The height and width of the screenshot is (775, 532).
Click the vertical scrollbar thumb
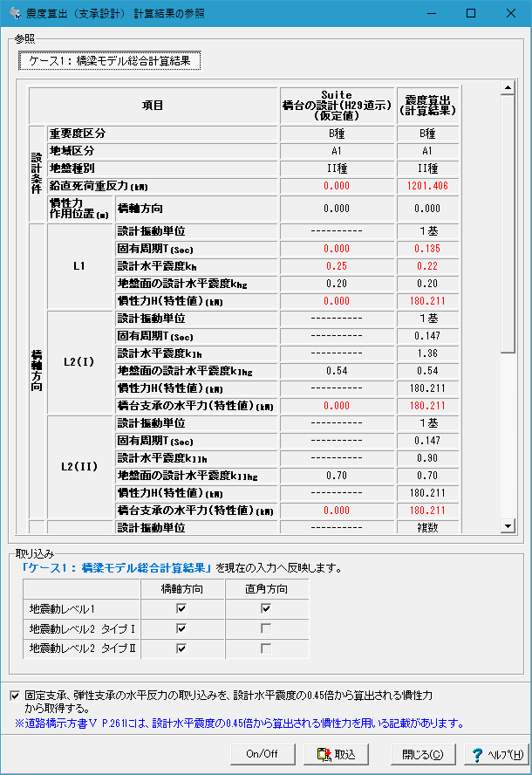coord(508,224)
